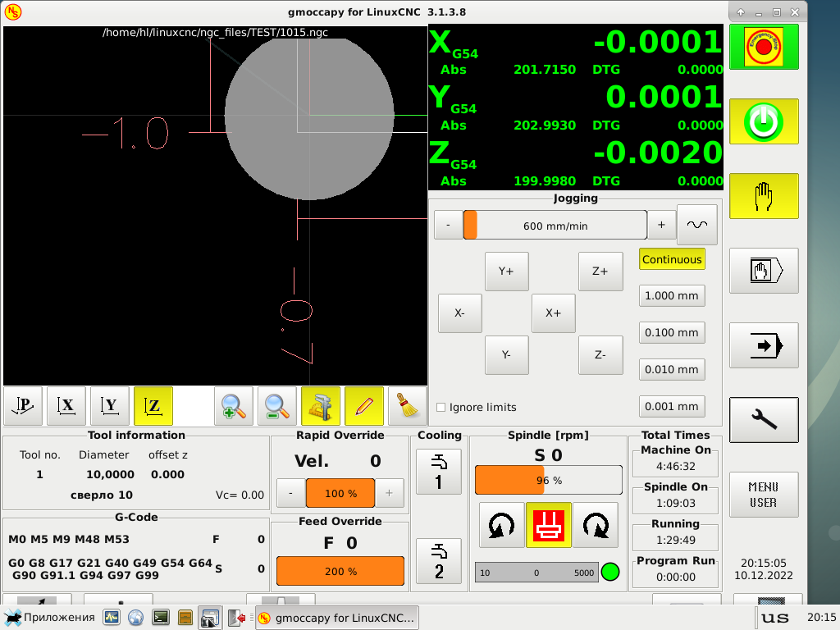This screenshot has height=630, width=840.
Task: Switch to MDI mode
Action: click(x=764, y=271)
